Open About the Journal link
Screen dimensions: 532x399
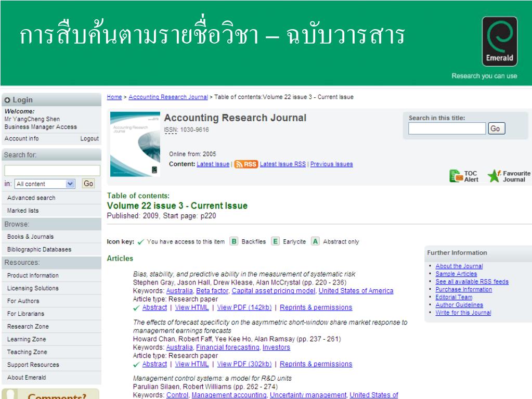click(459, 266)
